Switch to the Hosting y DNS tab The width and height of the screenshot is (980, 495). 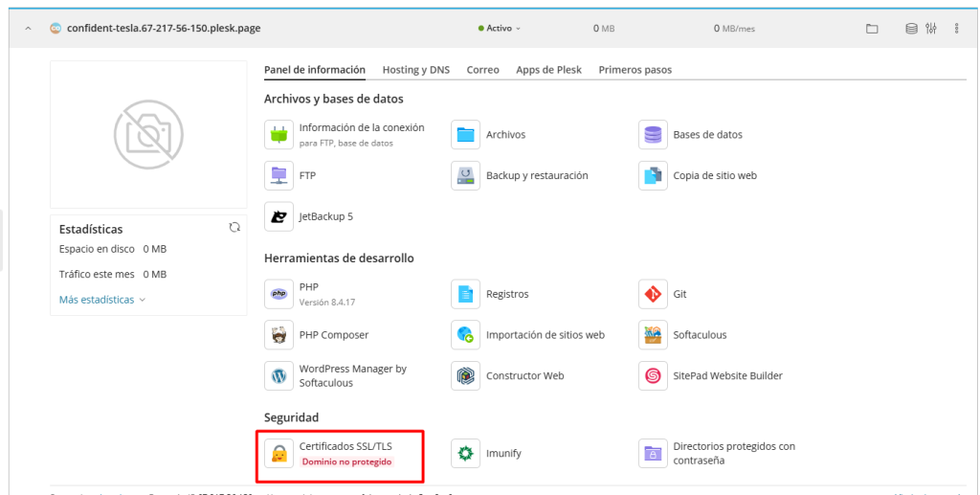click(415, 70)
